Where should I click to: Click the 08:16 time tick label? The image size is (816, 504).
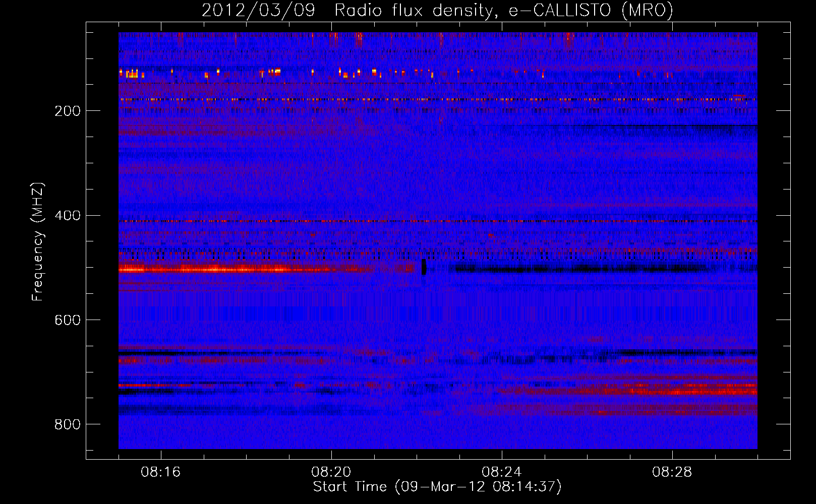click(x=161, y=472)
